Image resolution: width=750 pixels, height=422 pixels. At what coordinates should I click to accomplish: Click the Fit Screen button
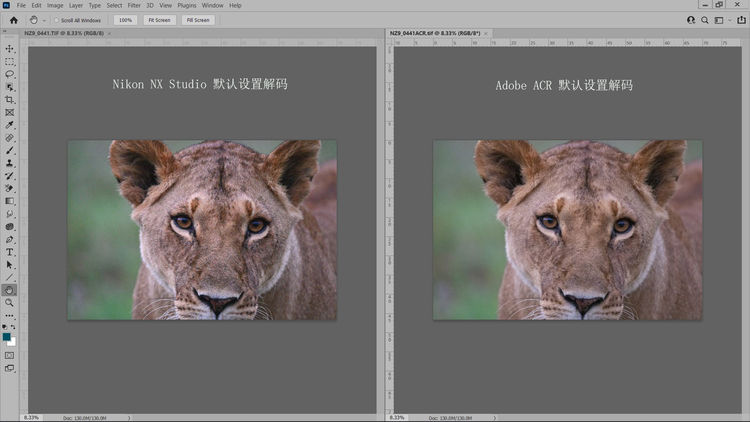pyautogui.click(x=158, y=19)
